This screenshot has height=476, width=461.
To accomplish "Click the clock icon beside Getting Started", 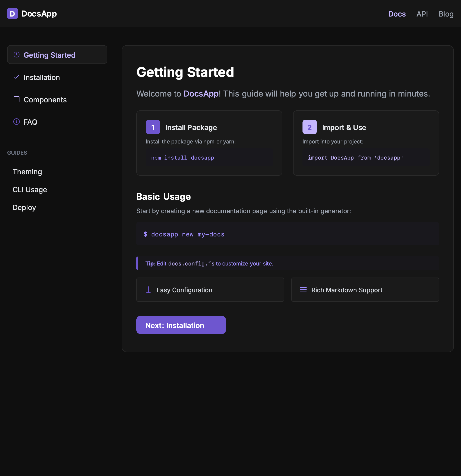I will point(16,54).
